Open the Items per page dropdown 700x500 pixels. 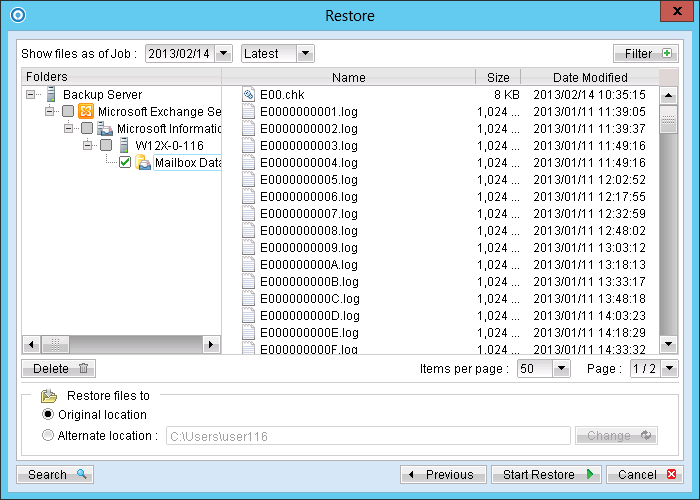point(562,369)
